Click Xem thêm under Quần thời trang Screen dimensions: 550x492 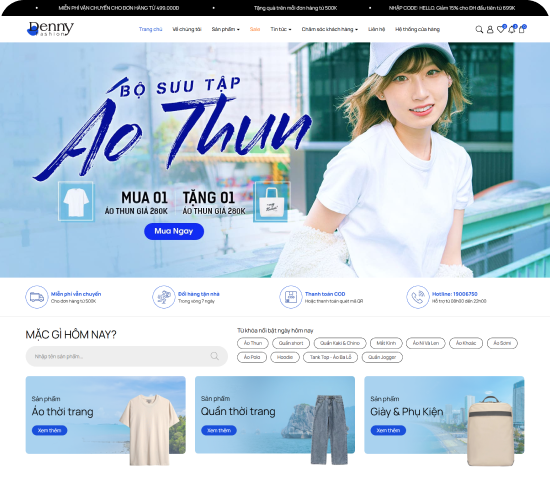coord(219,430)
